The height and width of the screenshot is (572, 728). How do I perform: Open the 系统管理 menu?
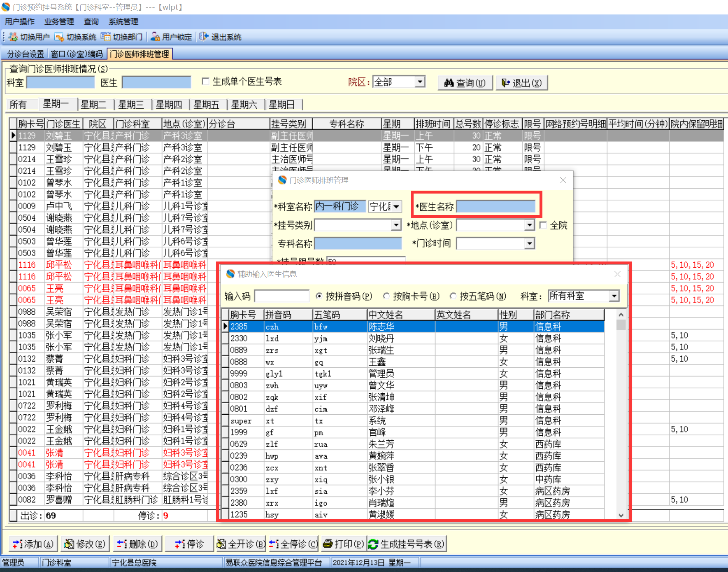coord(123,21)
